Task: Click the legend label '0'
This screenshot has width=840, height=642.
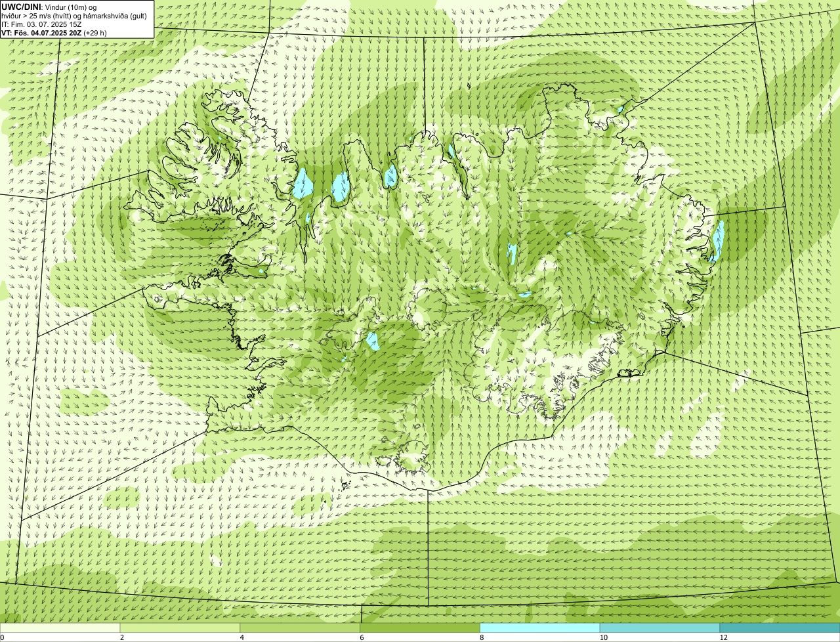Action: point(2,637)
